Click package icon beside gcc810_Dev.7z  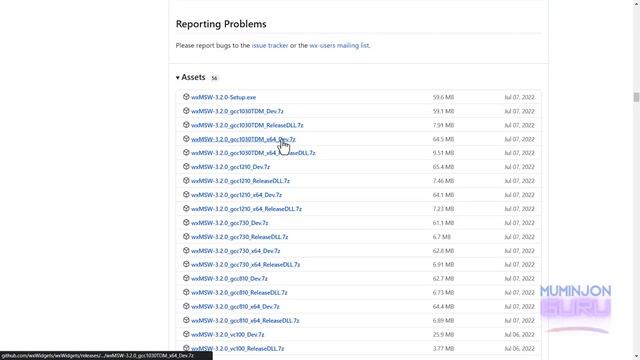click(186, 278)
